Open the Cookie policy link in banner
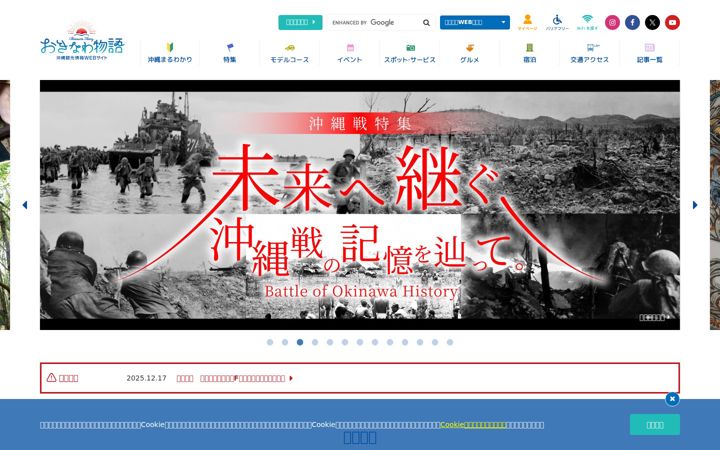 473,425
